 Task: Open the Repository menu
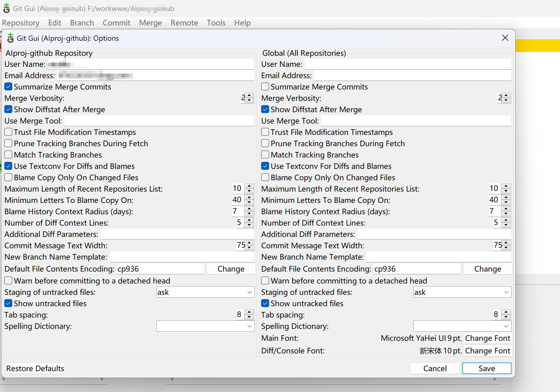[x=21, y=23]
